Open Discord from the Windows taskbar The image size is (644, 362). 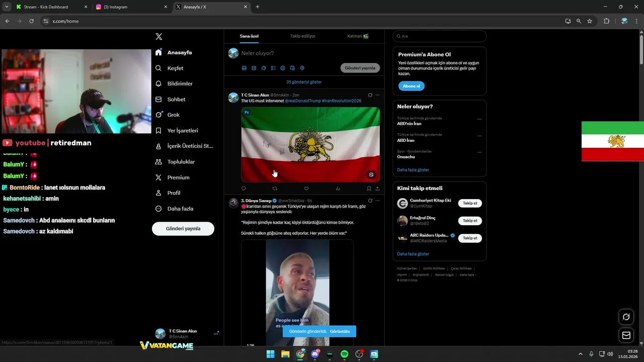click(x=315, y=354)
